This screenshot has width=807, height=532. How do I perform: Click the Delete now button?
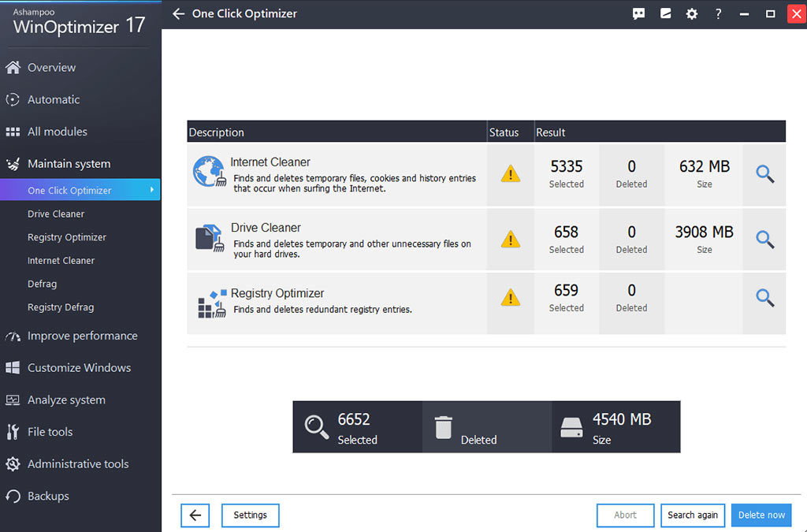(x=761, y=515)
